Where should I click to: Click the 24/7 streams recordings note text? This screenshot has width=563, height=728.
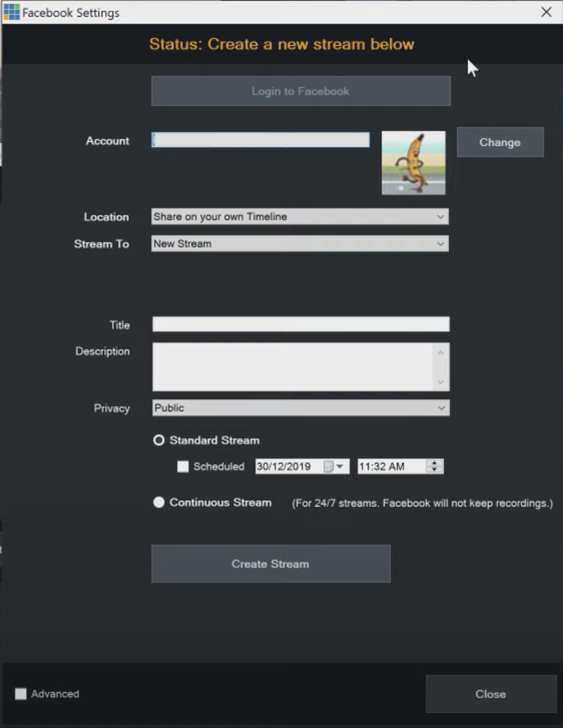coord(422,503)
